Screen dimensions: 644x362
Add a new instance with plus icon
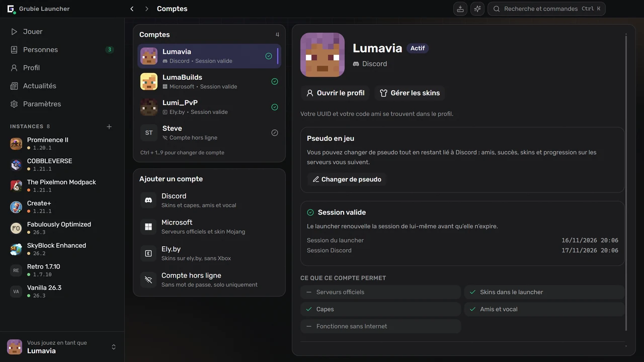[109, 127]
